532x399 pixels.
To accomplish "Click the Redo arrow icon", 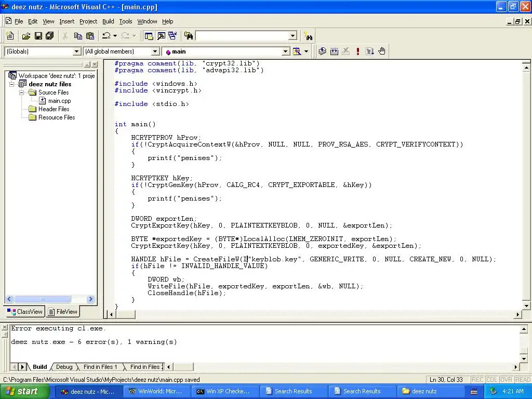I will click(125, 36).
